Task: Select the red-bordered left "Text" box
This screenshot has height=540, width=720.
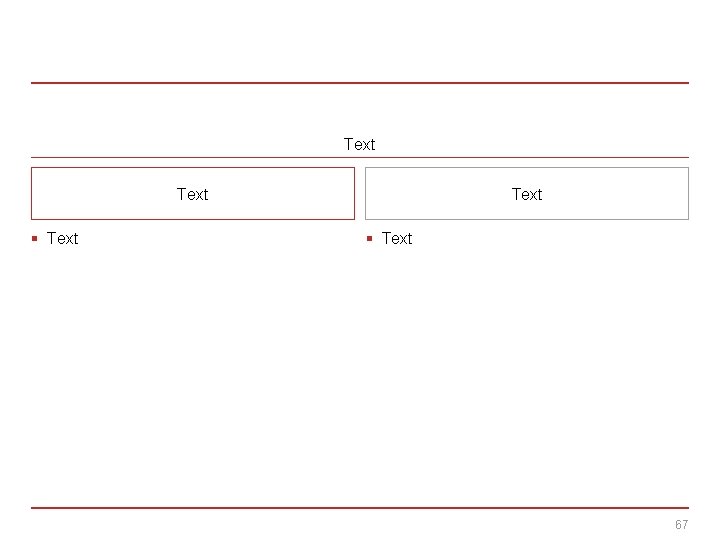Action: [192, 194]
